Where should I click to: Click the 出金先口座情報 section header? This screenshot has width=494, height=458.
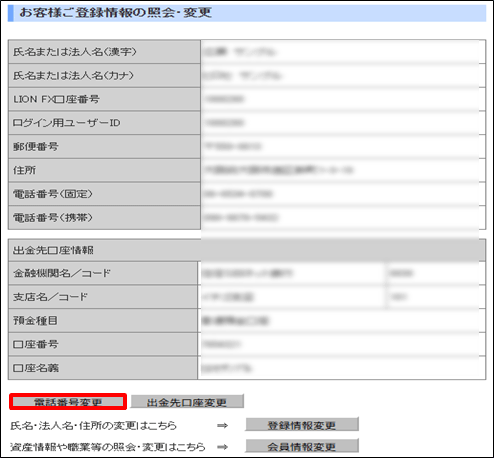pyautogui.click(x=247, y=250)
